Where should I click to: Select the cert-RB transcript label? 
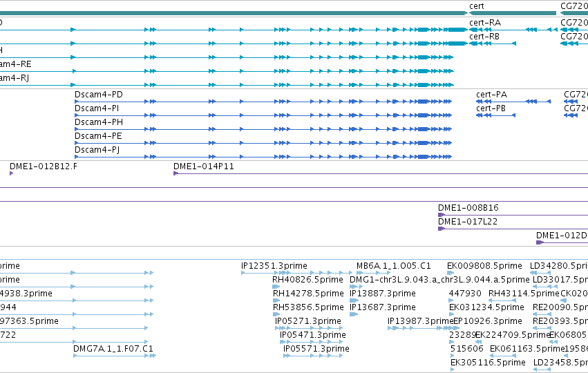(x=484, y=37)
